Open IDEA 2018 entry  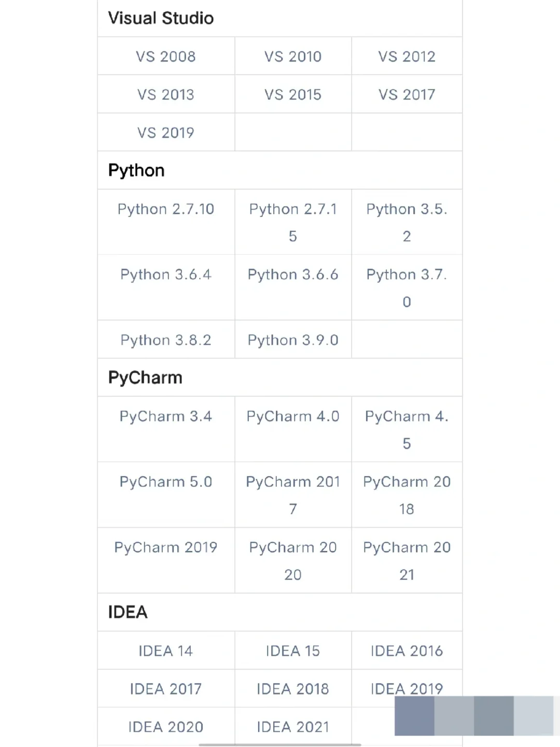[293, 689]
